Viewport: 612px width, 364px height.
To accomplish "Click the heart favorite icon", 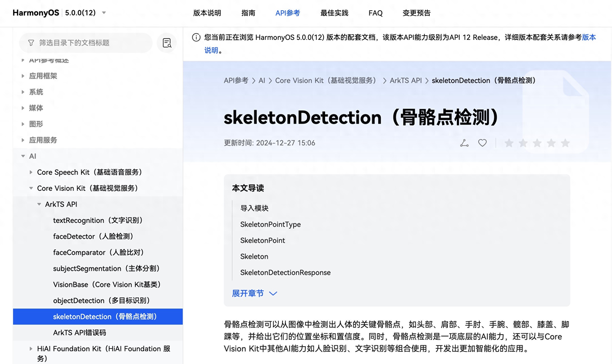I will pyautogui.click(x=482, y=143).
